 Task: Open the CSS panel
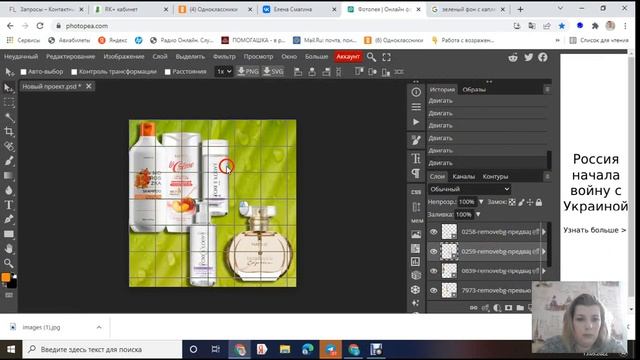(416, 192)
